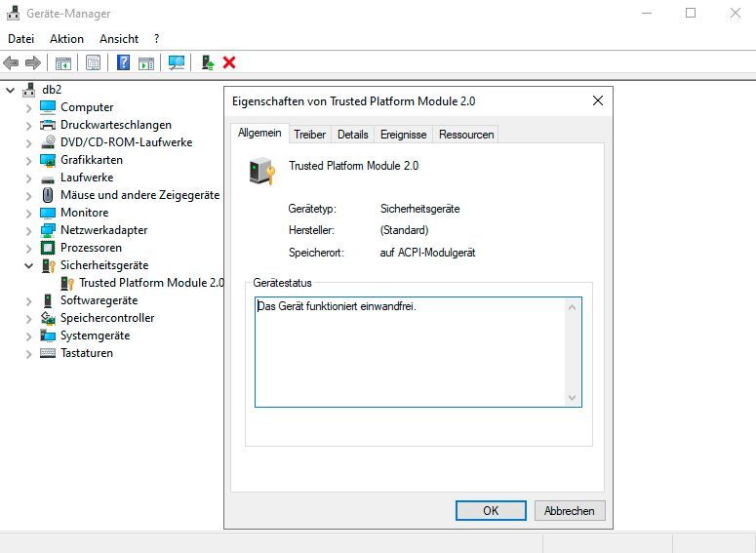Click the Properties sheet toolbar icon
Viewport: 756px width, 553px height.
click(x=93, y=62)
